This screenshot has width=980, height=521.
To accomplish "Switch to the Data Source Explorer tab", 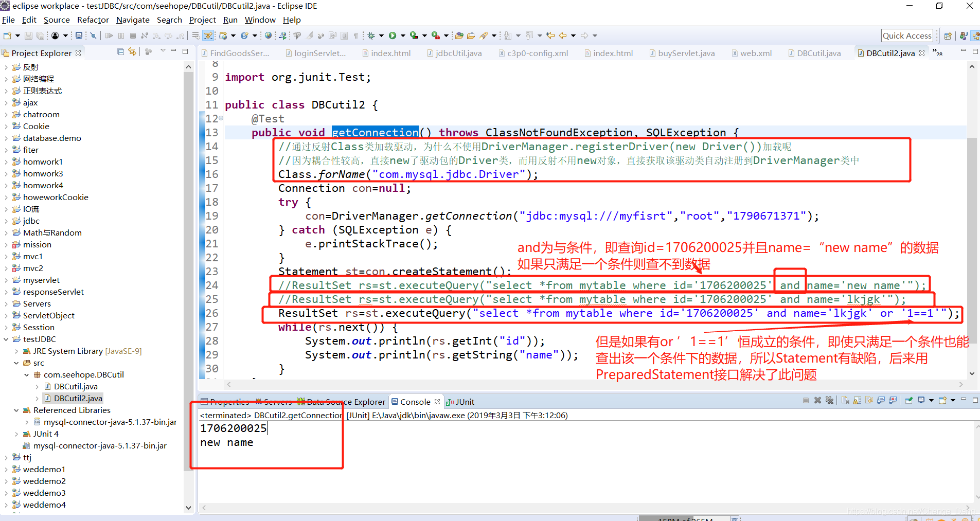I will pos(340,402).
